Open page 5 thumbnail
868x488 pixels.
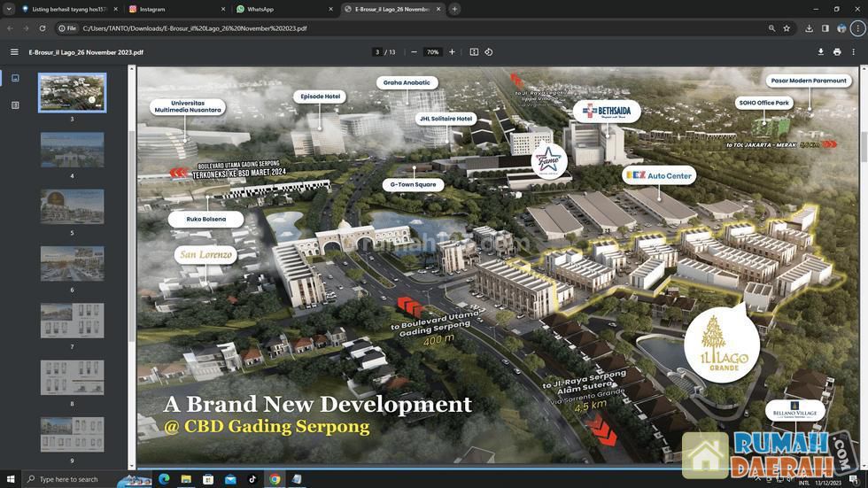click(72, 207)
